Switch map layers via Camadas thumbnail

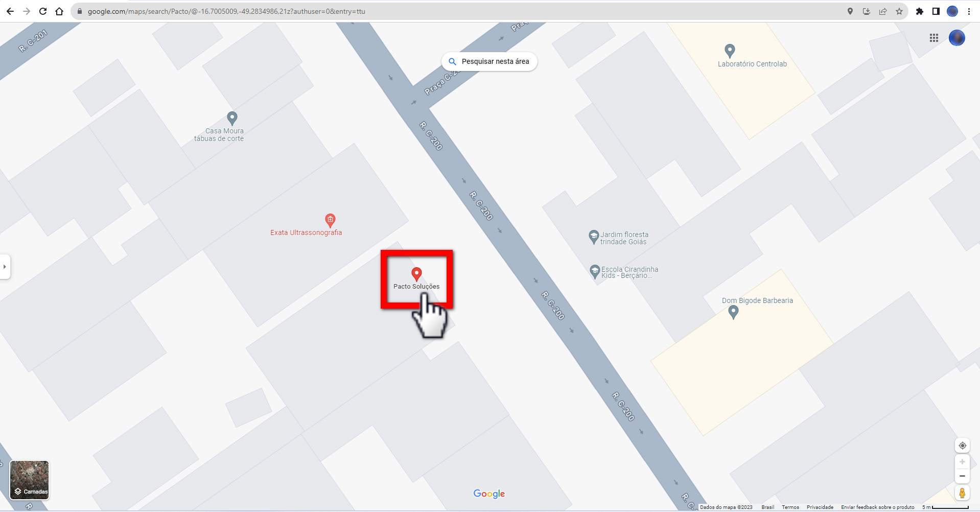coord(30,480)
